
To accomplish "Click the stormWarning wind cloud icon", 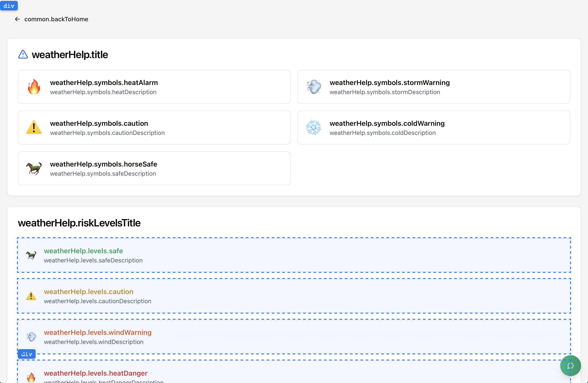I will pyautogui.click(x=314, y=87).
